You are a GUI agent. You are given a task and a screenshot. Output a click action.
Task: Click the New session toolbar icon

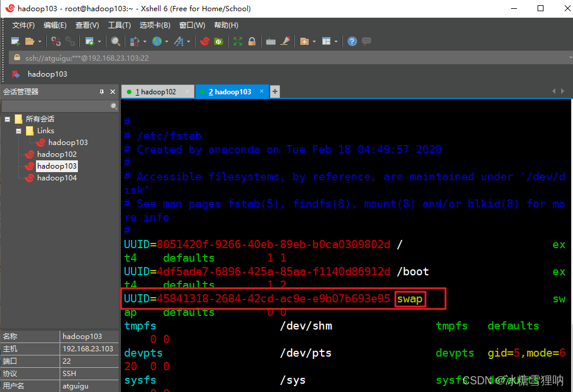click(x=15, y=41)
